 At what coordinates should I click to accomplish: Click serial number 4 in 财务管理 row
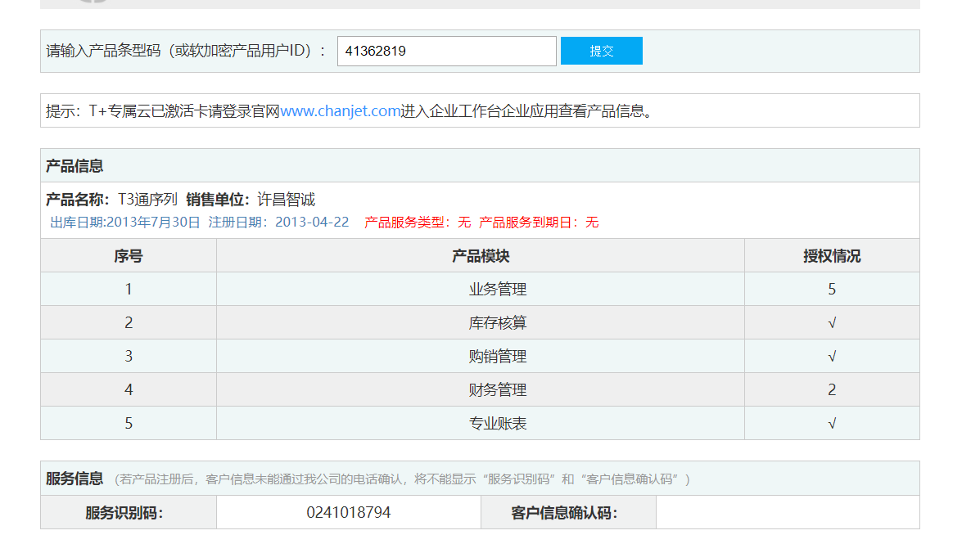pyautogui.click(x=129, y=390)
